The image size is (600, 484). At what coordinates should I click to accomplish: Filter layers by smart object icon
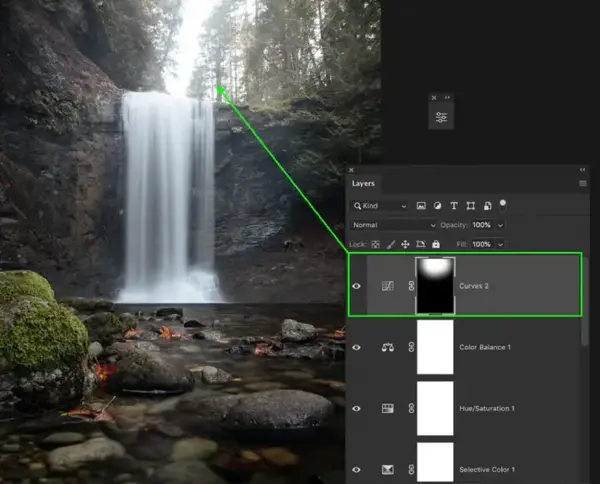coord(487,206)
